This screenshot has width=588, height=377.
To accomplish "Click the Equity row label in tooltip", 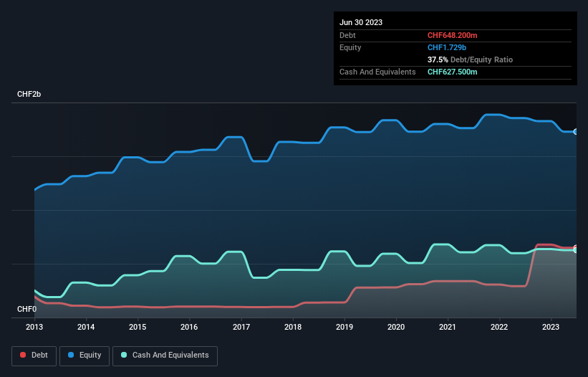I will pyautogui.click(x=350, y=47).
